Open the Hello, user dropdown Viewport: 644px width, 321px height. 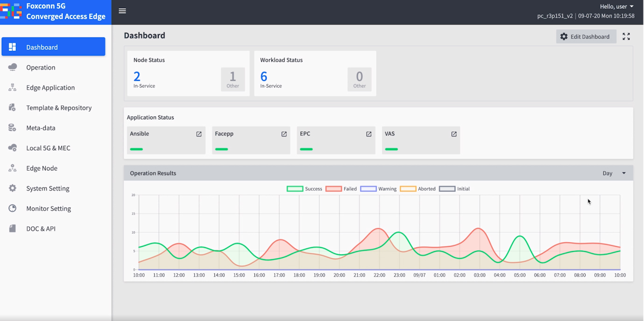coord(617,7)
